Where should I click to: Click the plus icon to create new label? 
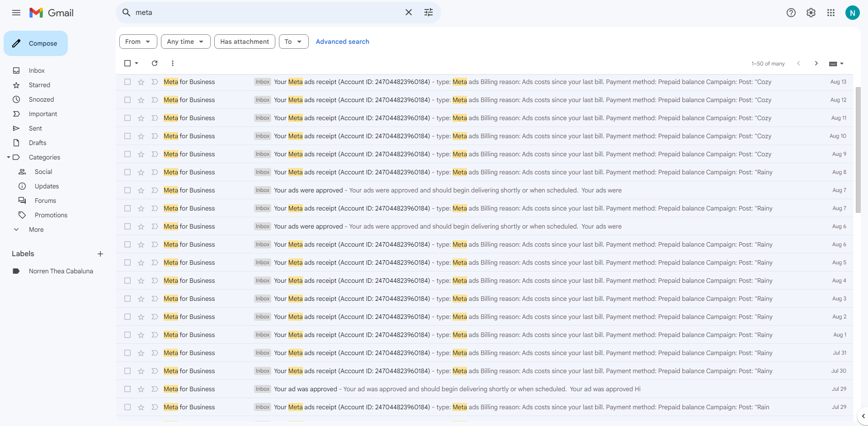pyautogui.click(x=100, y=254)
